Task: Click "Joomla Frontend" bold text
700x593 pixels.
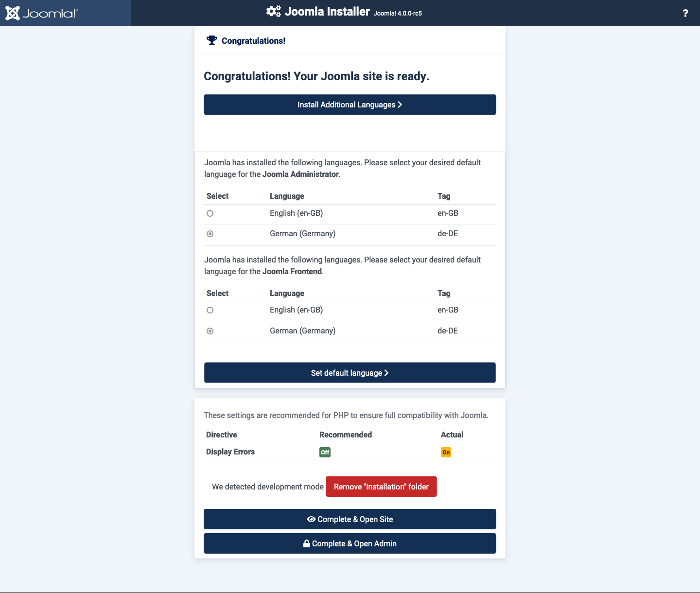Action: pyautogui.click(x=292, y=271)
